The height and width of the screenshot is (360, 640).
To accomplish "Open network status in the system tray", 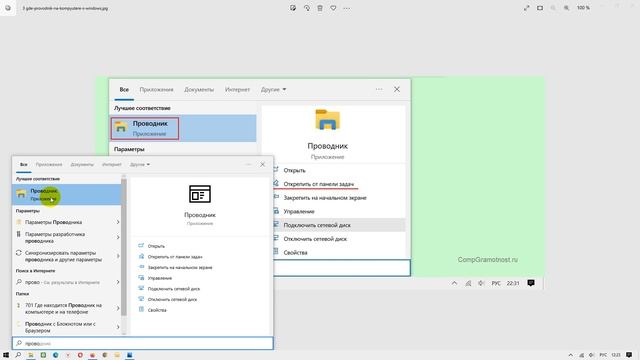I will pyautogui.click(x=581, y=355).
